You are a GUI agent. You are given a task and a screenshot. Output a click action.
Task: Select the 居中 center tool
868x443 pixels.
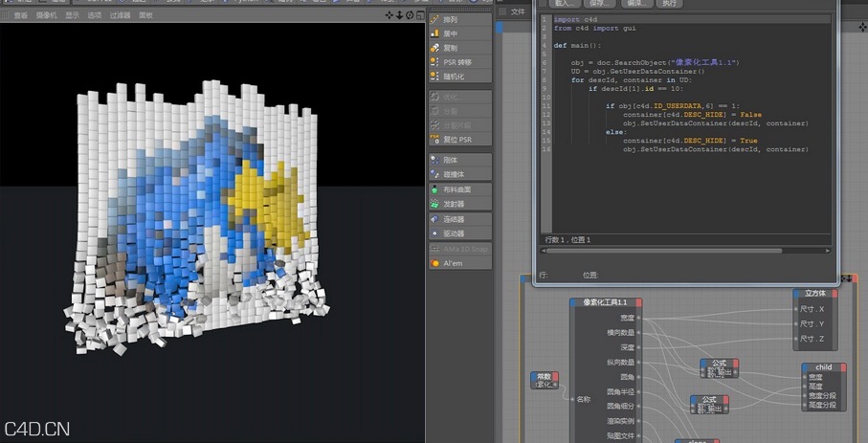click(460, 33)
